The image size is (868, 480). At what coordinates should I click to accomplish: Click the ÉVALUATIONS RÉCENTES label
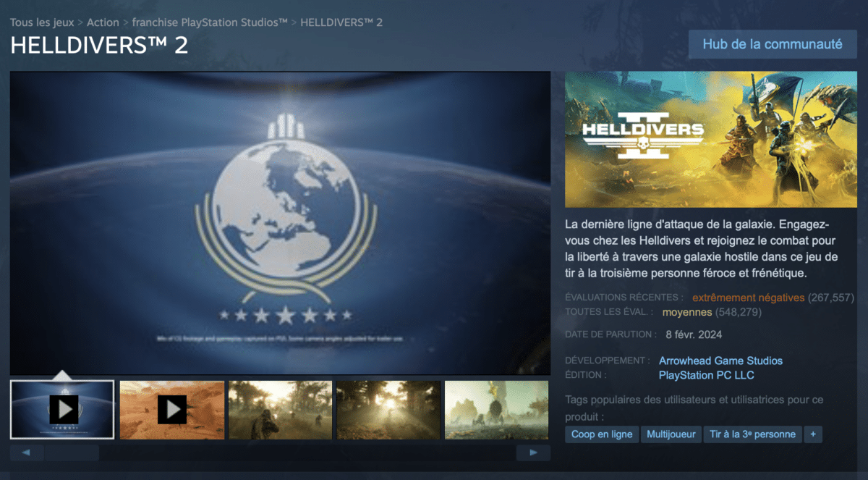coord(624,298)
